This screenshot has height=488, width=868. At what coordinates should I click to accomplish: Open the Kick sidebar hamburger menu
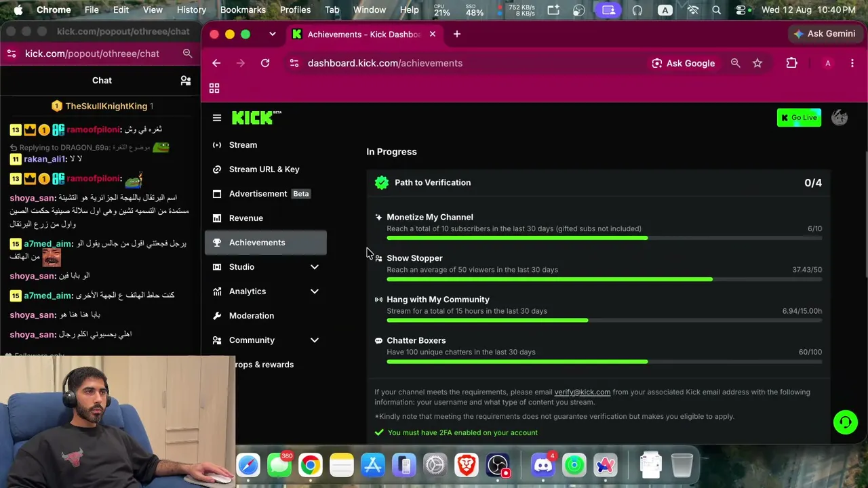coord(217,118)
